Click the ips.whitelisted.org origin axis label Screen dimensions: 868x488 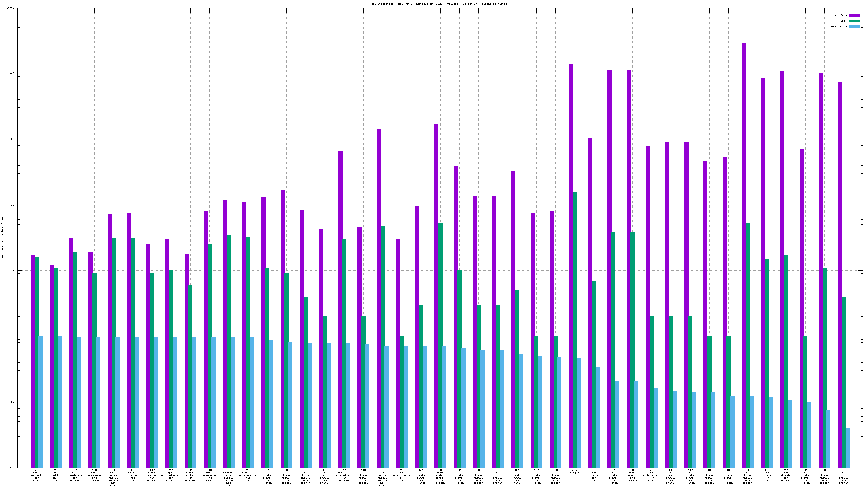click(x=651, y=475)
